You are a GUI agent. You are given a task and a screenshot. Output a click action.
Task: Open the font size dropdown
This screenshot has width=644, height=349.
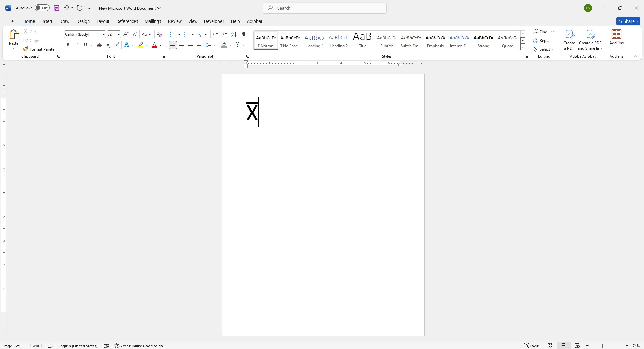(119, 34)
